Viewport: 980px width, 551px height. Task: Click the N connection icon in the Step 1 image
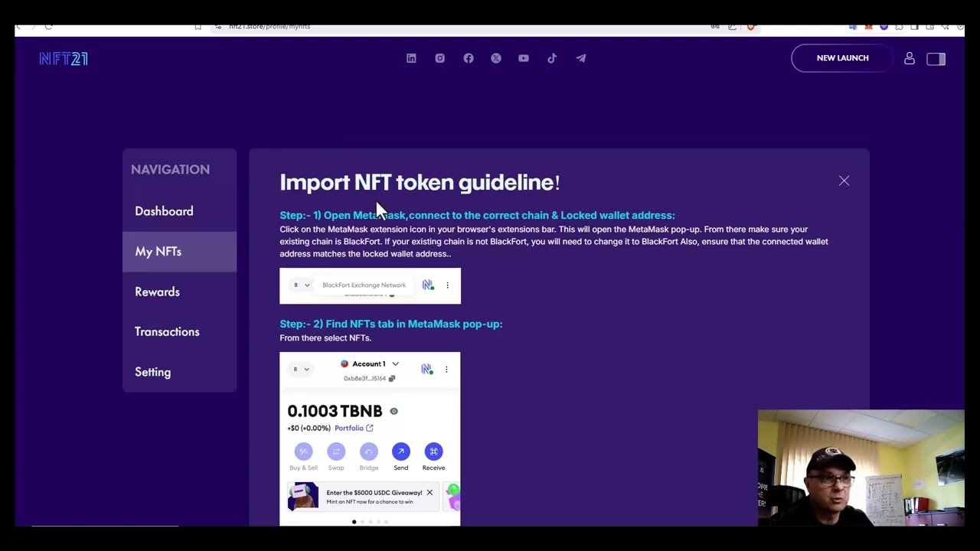[427, 285]
